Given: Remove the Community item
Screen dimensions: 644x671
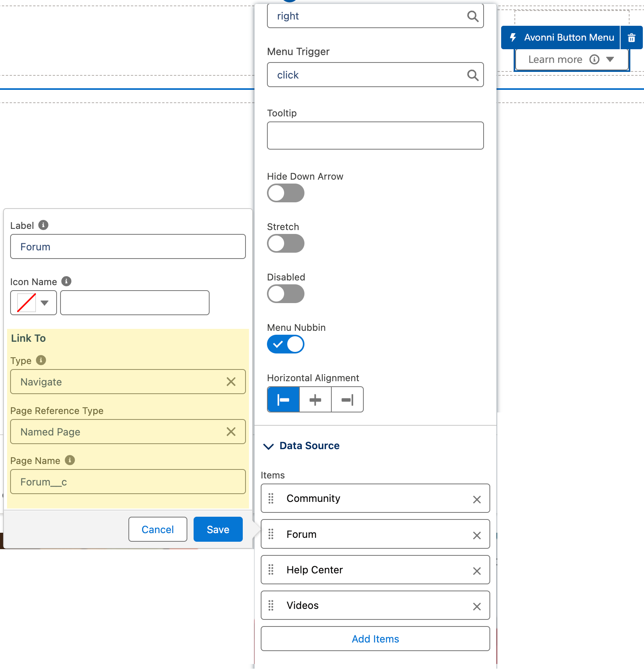Looking at the screenshot, I should pos(477,500).
